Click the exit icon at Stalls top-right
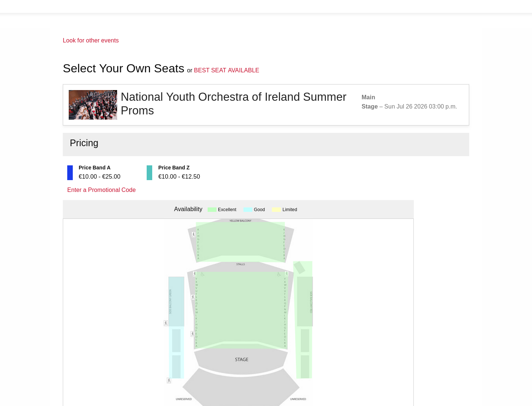Screen dimensions: 532x406 click(x=287, y=274)
